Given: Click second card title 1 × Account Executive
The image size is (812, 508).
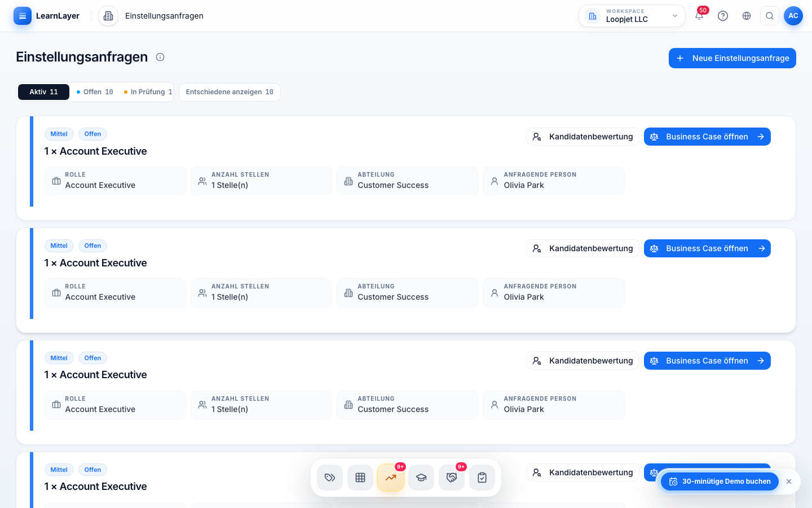Looking at the screenshot, I should [x=95, y=263].
